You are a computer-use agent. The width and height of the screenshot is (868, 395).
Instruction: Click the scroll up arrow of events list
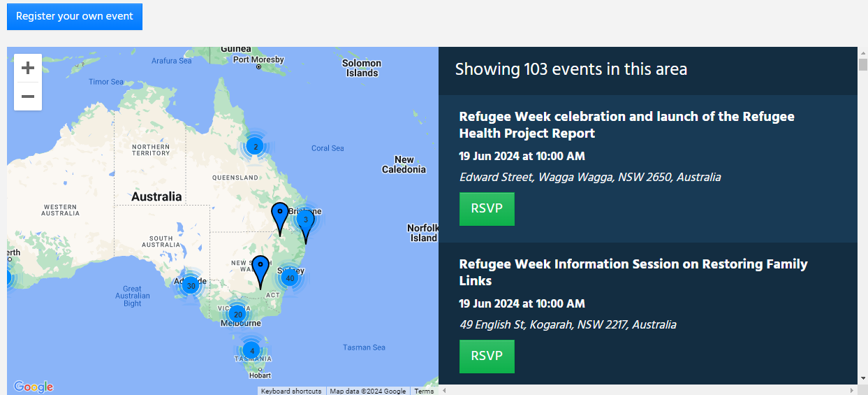[862, 52]
